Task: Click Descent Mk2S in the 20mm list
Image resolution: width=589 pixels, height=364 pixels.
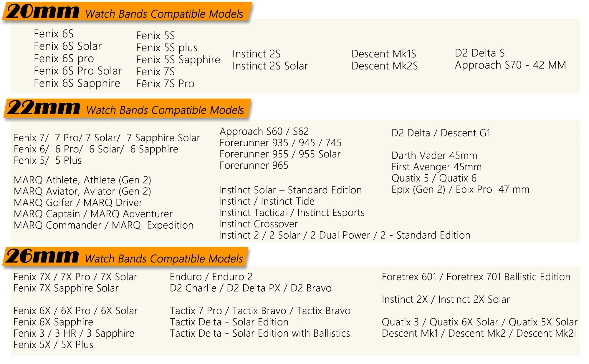Action: point(384,66)
